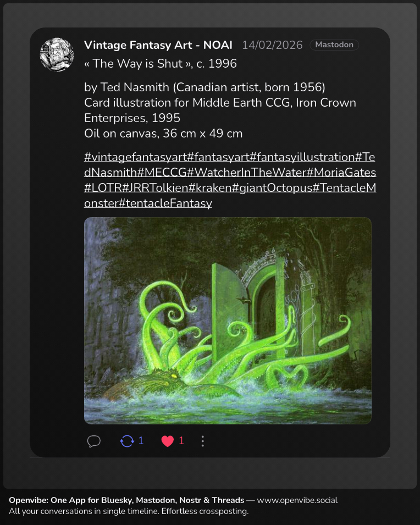
Task: Visit the www.openvibe.social footer link
Action: click(x=297, y=500)
